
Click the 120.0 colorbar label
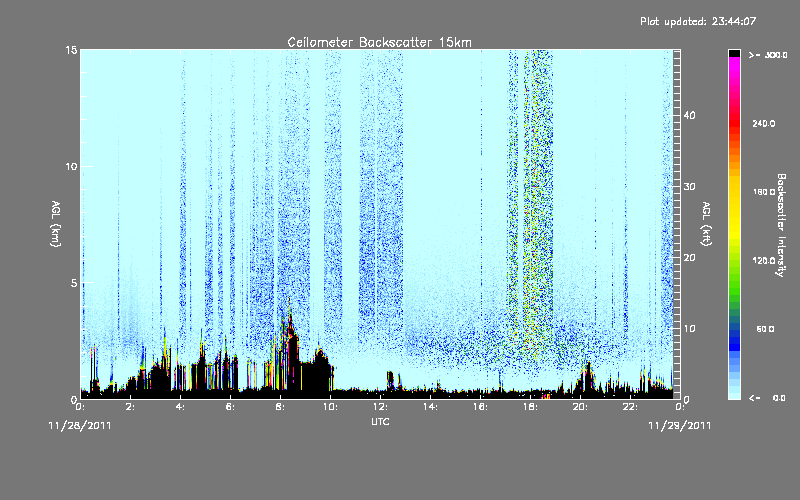(x=764, y=261)
